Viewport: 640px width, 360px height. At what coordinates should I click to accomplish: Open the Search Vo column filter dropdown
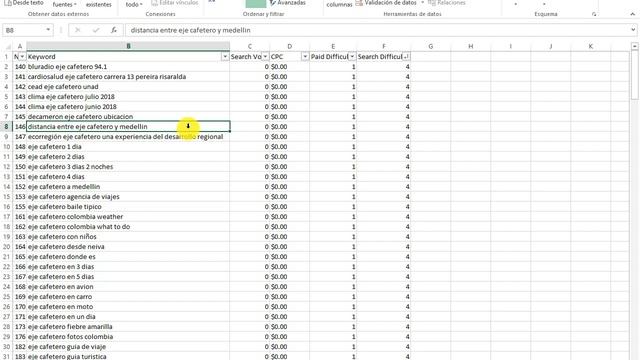click(265, 57)
